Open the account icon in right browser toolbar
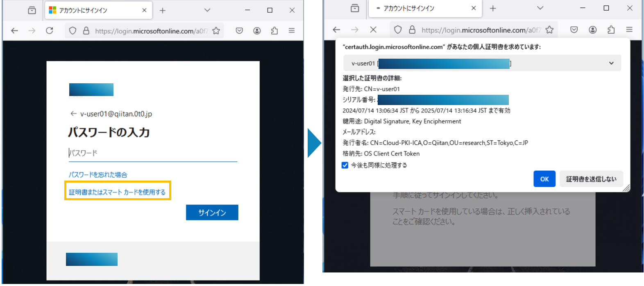 coord(592,30)
